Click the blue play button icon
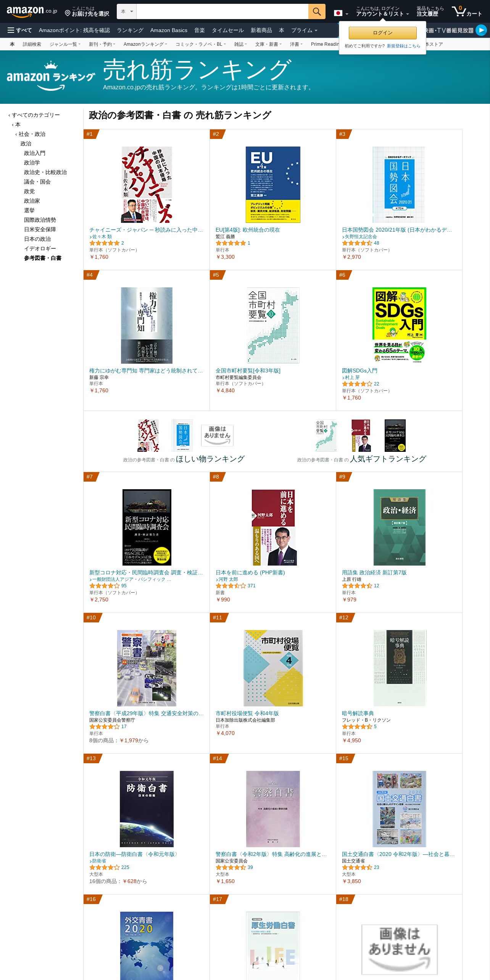 click(481, 30)
